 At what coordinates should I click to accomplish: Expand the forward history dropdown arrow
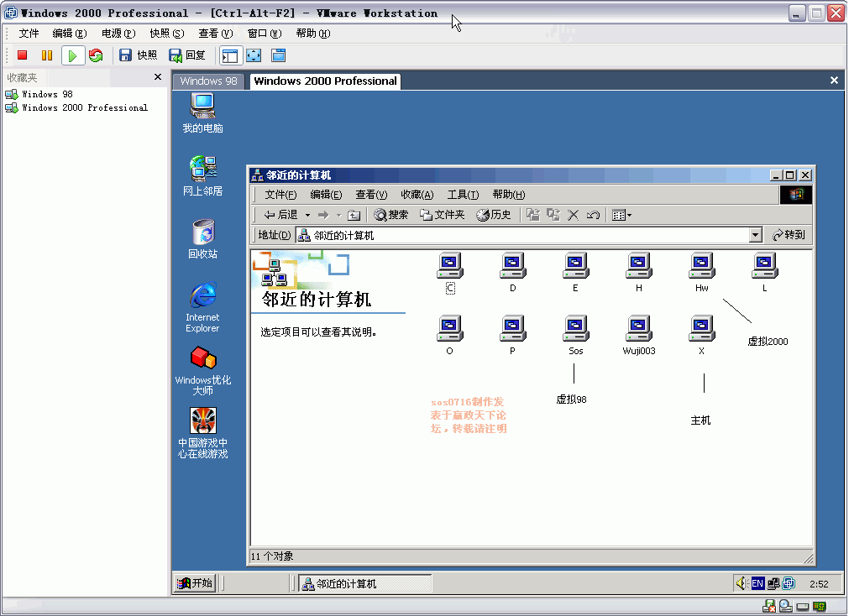click(338, 215)
